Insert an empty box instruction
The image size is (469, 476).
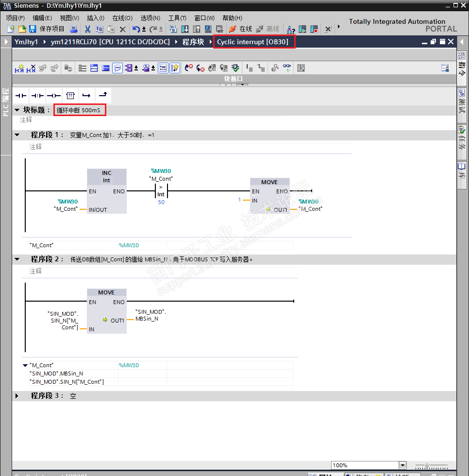click(x=70, y=96)
